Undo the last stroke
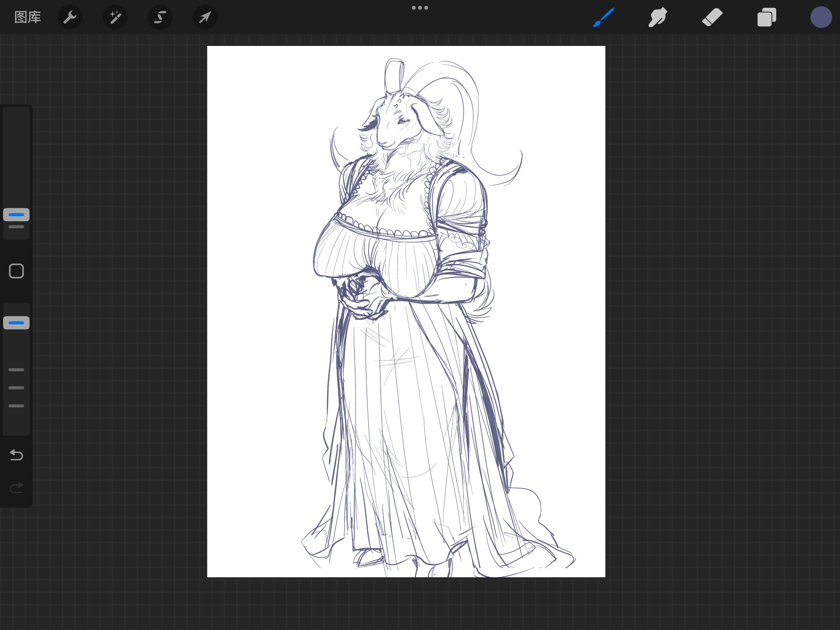 click(16, 455)
